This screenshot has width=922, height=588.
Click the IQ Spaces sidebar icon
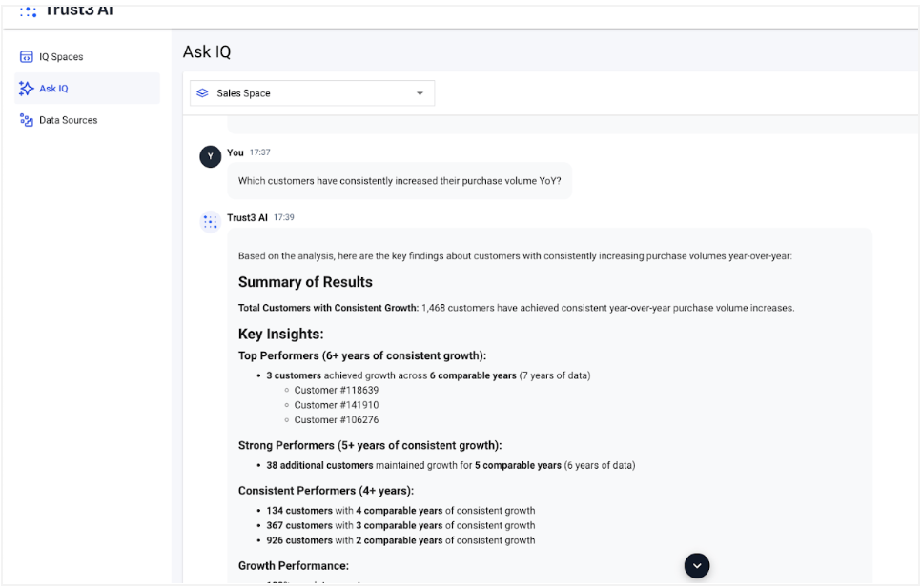[x=27, y=57]
